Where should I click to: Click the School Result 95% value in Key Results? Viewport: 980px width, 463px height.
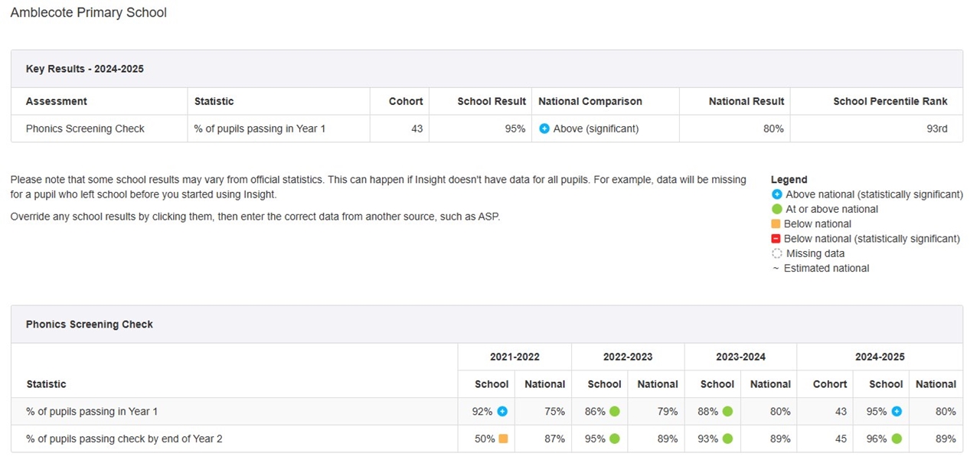515,129
